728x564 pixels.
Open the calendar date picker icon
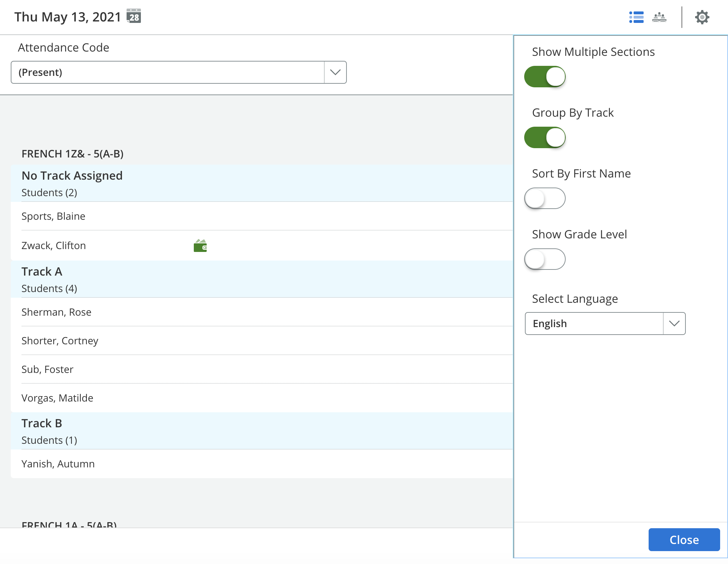point(134,16)
